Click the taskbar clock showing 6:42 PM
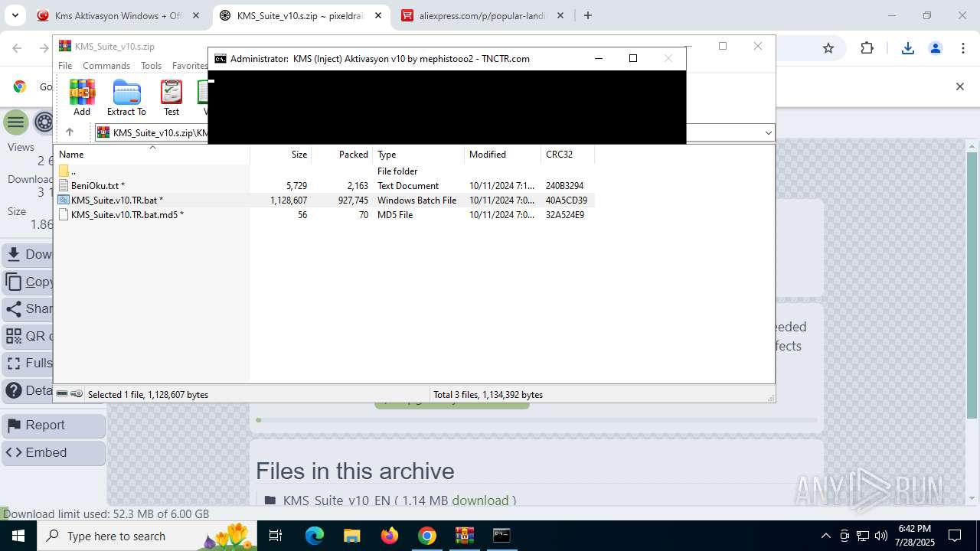Image resolution: width=980 pixels, height=551 pixels. click(x=914, y=536)
